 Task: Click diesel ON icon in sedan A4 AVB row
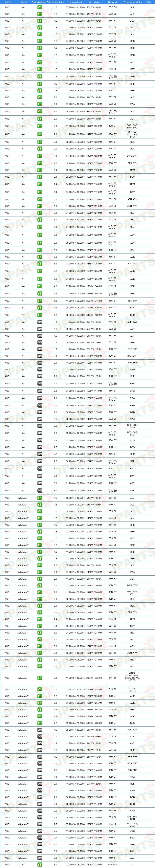point(40,329)
